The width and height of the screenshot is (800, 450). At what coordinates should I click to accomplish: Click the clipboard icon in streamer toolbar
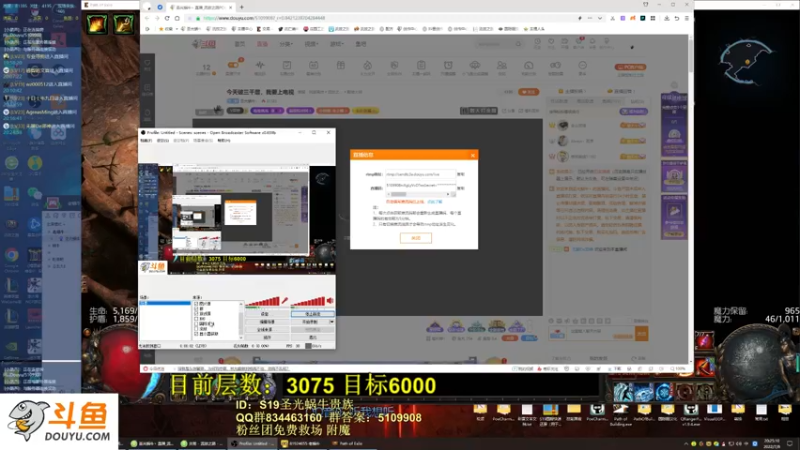pyautogui.click(x=421, y=65)
